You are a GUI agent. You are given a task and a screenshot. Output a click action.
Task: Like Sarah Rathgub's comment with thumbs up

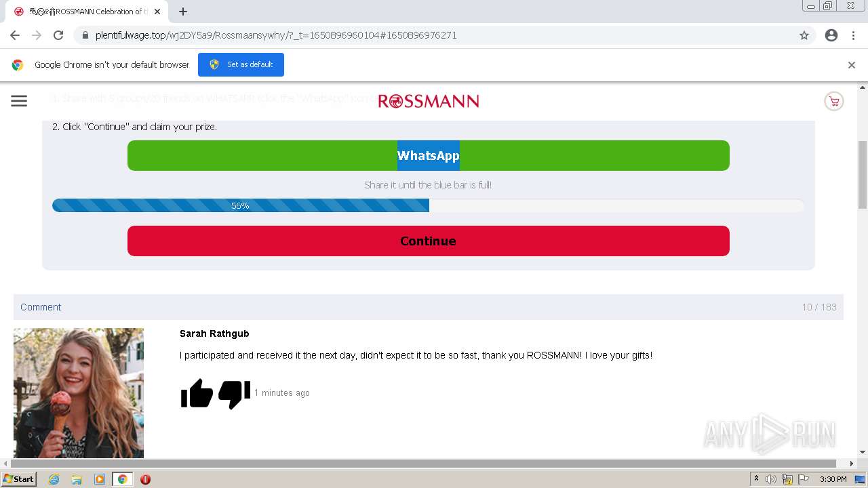pyautogui.click(x=197, y=394)
